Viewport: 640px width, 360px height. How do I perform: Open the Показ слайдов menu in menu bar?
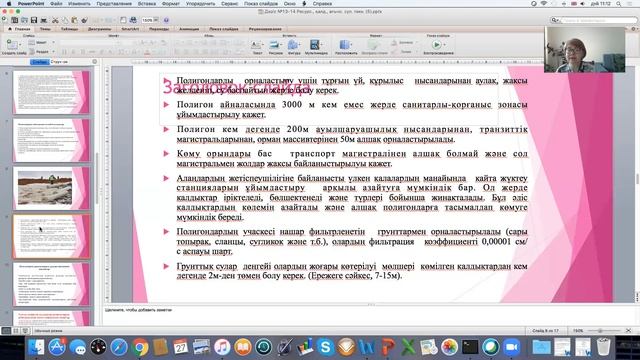(x=261, y=4)
